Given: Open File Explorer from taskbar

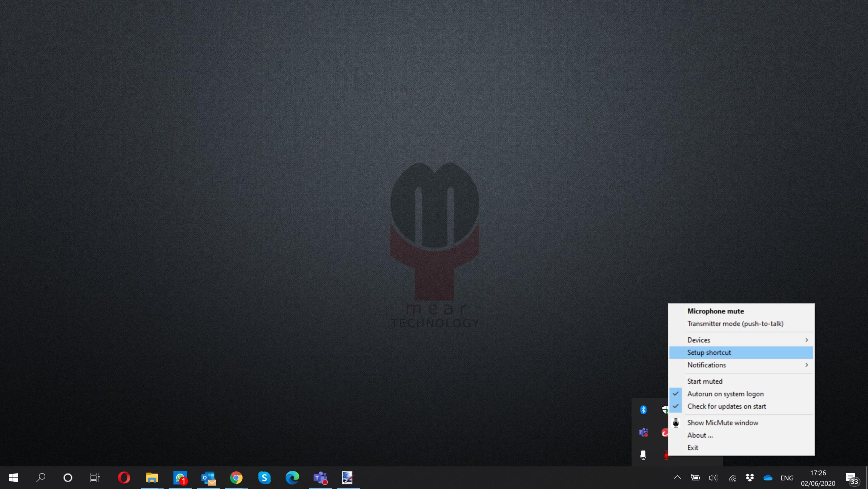Looking at the screenshot, I should (x=152, y=478).
